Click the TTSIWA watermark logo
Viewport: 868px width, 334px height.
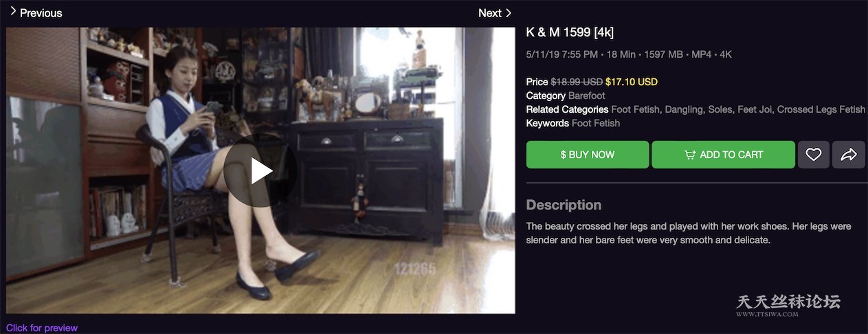(x=788, y=305)
